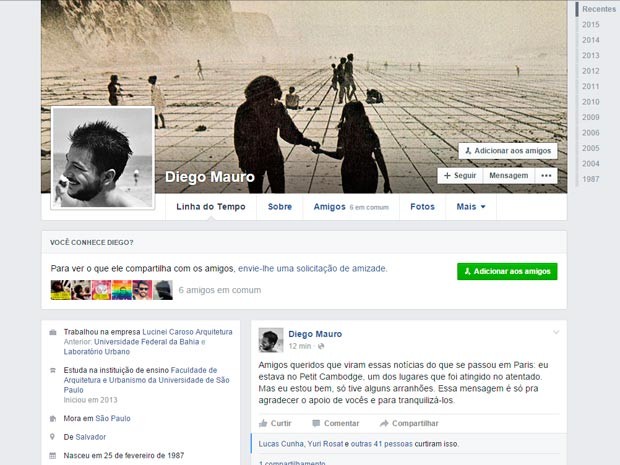Click the Comentar speech bubble icon

point(314,423)
